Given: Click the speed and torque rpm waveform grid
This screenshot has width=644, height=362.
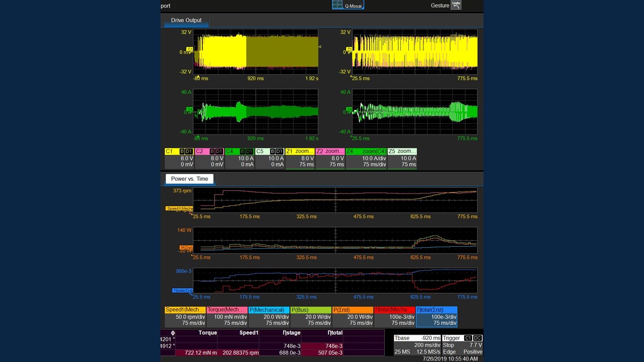Looking at the screenshot, I should (335, 199).
